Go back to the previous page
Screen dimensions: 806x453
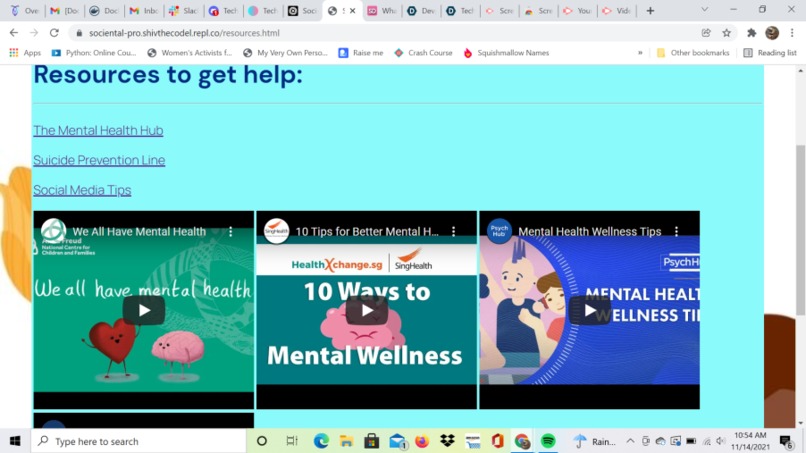coord(14,33)
